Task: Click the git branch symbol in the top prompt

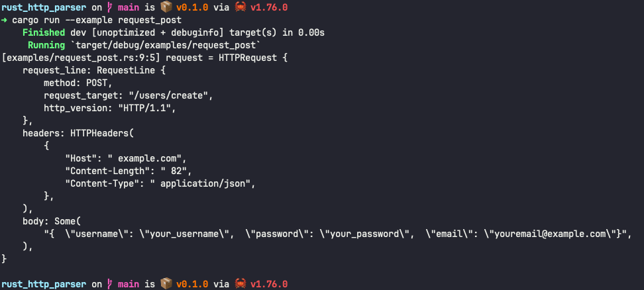Action: click(x=109, y=8)
